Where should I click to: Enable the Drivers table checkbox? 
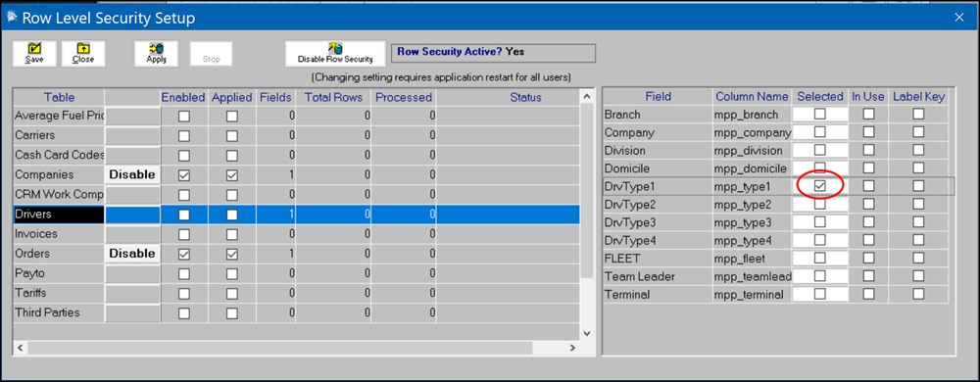184,215
